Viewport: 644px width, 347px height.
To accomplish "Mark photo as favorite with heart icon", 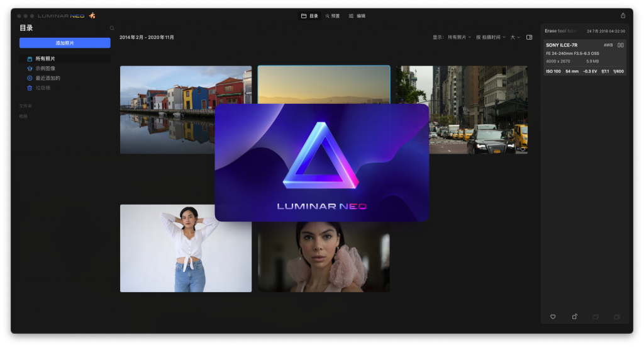I will pos(553,317).
